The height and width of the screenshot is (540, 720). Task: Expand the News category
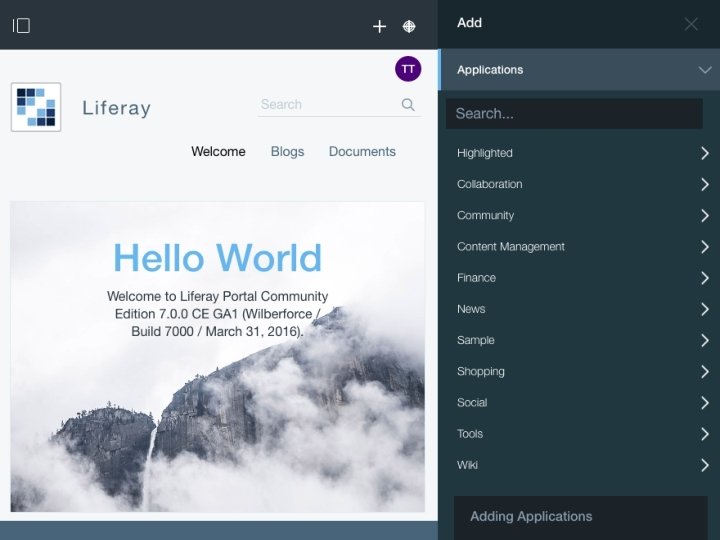coord(582,309)
